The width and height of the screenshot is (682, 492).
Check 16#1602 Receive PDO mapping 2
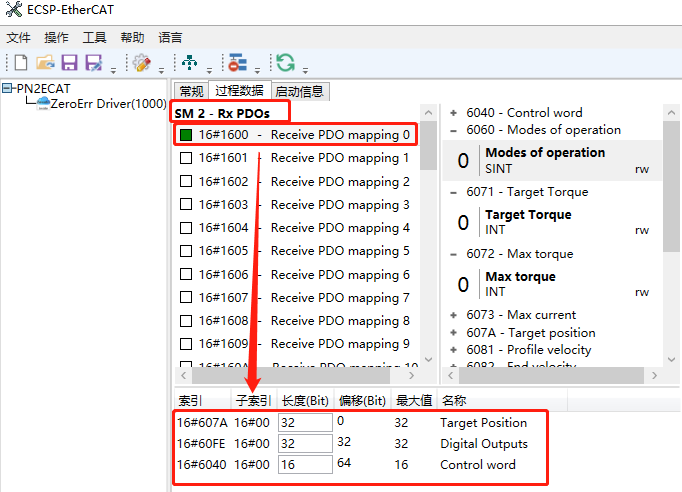point(186,181)
